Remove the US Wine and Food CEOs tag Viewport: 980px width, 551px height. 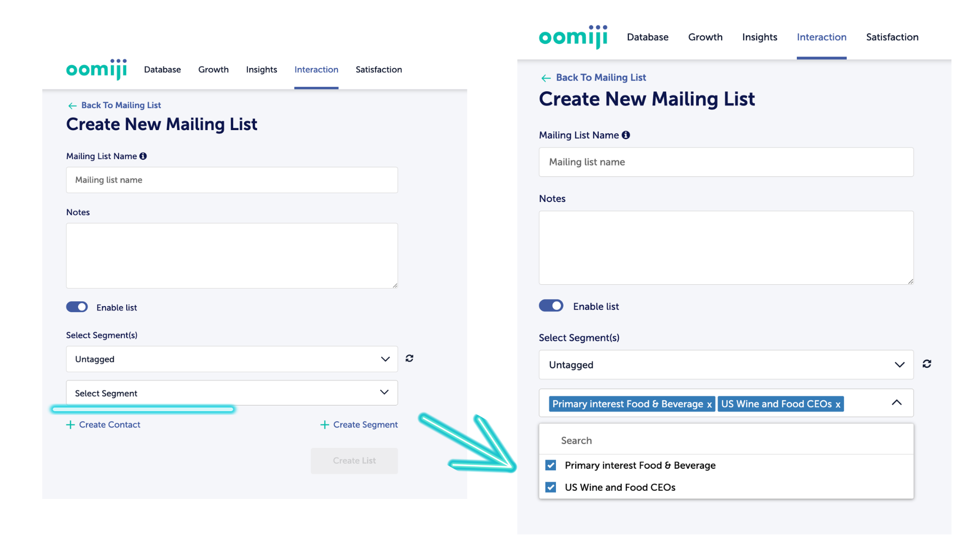point(838,405)
